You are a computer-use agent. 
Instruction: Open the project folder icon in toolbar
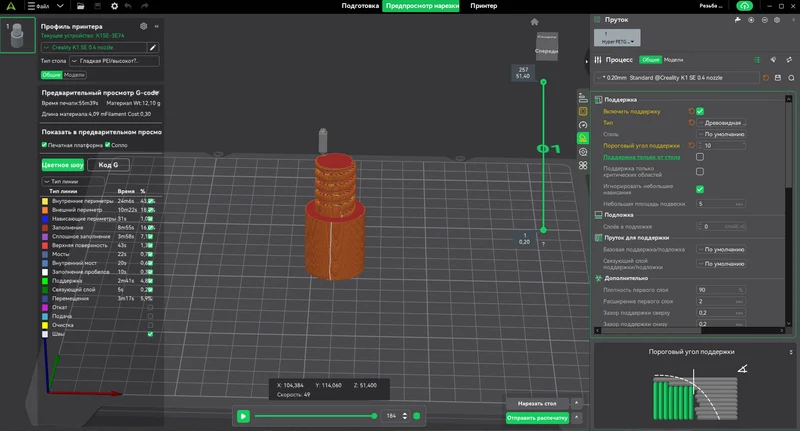[81, 6]
